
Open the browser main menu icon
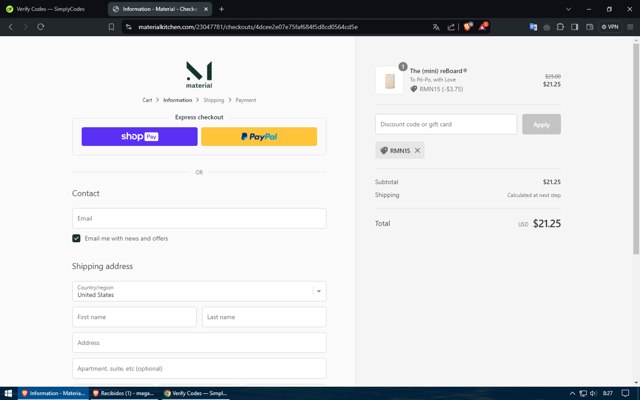click(630, 27)
